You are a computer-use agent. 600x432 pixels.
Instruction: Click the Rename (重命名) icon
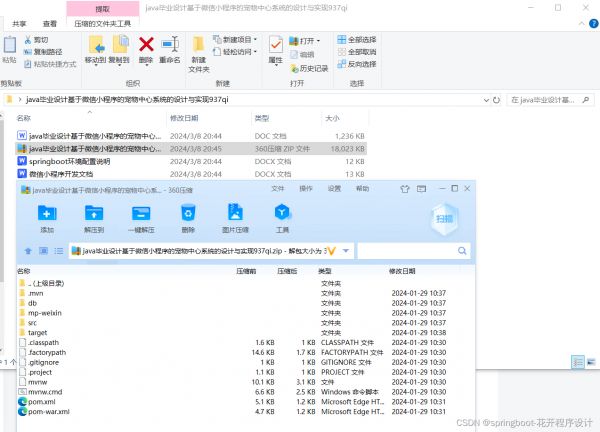(170, 44)
